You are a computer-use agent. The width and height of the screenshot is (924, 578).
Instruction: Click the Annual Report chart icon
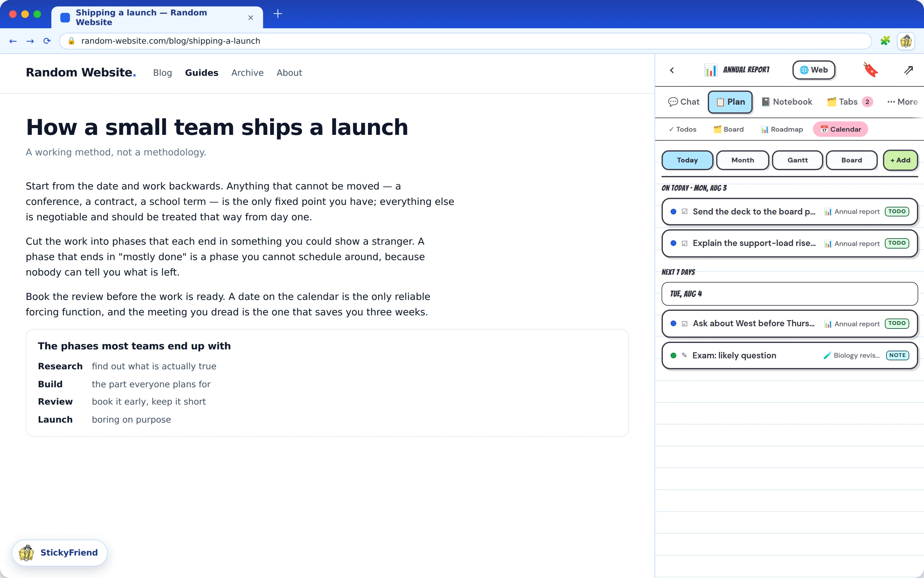[x=711, y=70]
